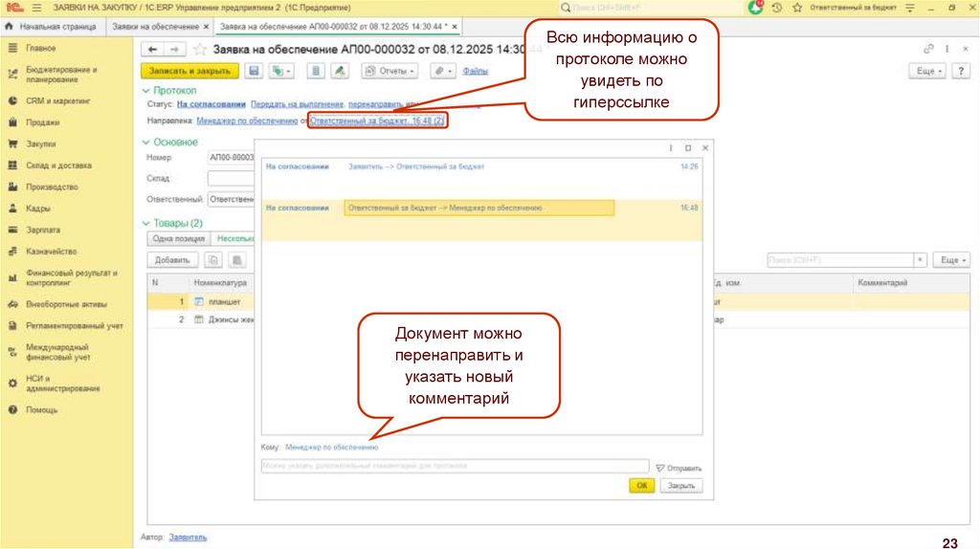Open the history clock icon in title bar
This screenshot has width=980, height=549.
pyautogui.click(x=776, y=8)
